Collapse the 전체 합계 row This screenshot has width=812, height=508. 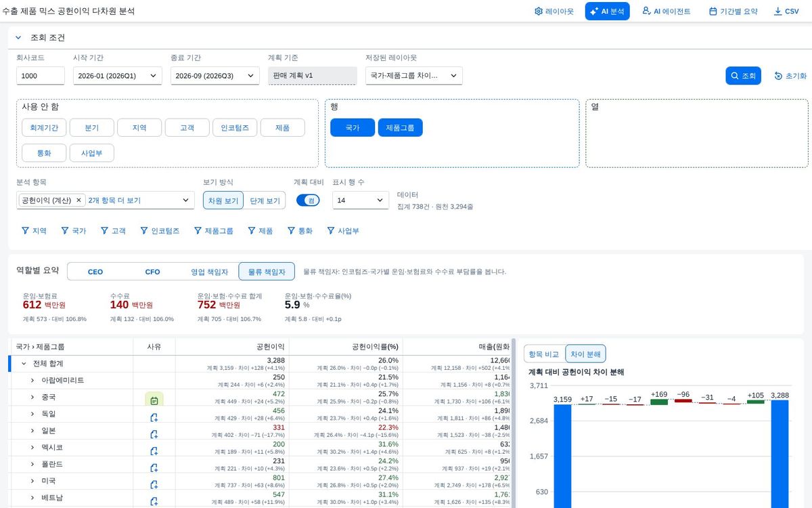coord(24,364)
